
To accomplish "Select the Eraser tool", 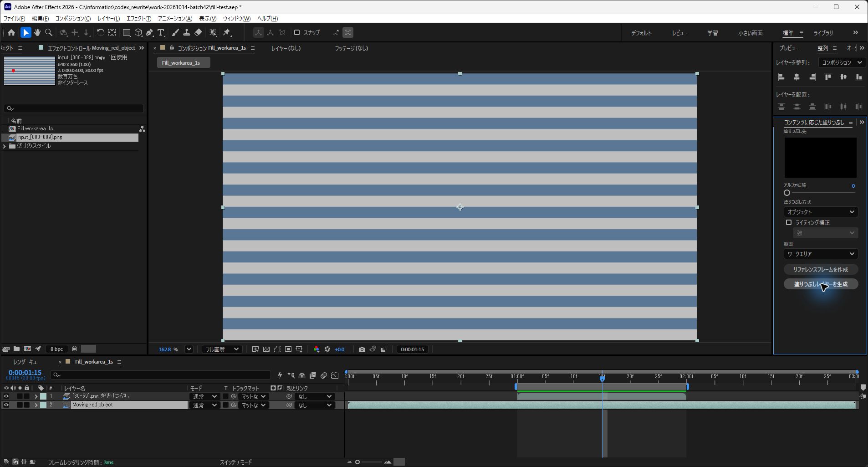I will (198, 32).
